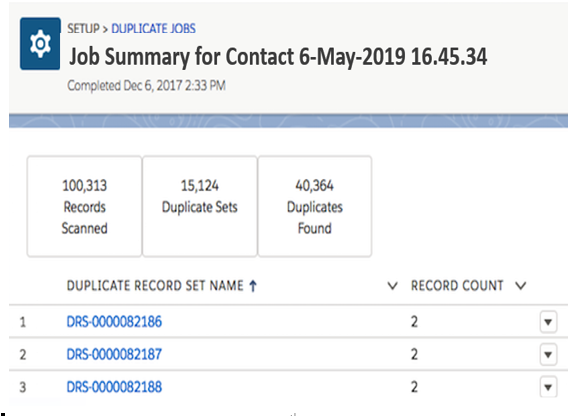The height and width of the screenshot is (416, 578).
Task: Sort by Record Count column header
Action: coord(457,286)
